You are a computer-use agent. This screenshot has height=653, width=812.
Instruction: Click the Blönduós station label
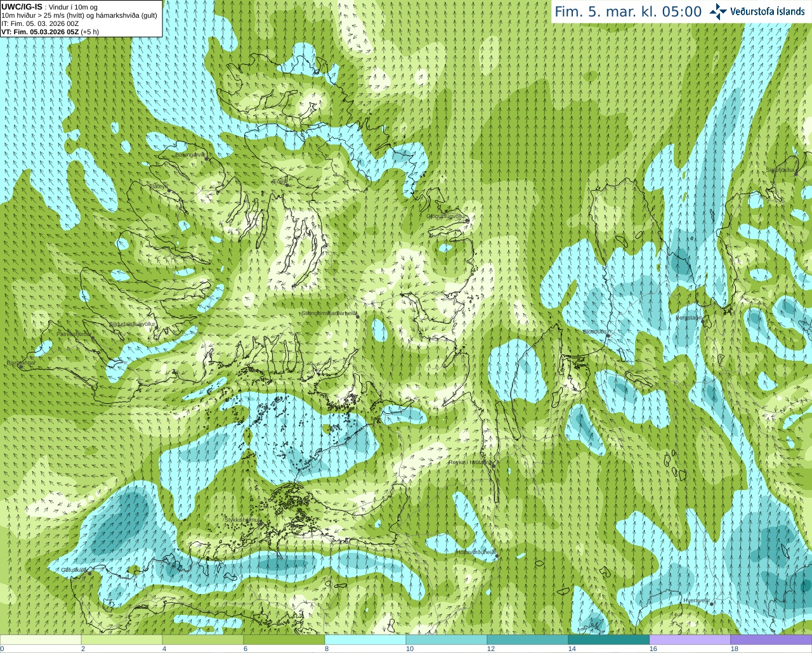point(595,332)
